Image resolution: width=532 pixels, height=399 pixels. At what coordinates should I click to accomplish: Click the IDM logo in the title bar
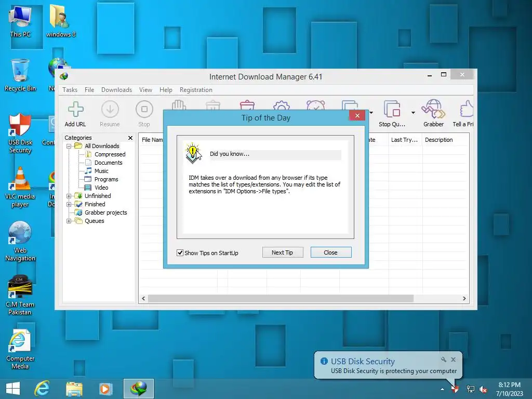click(x=64, y=76)
